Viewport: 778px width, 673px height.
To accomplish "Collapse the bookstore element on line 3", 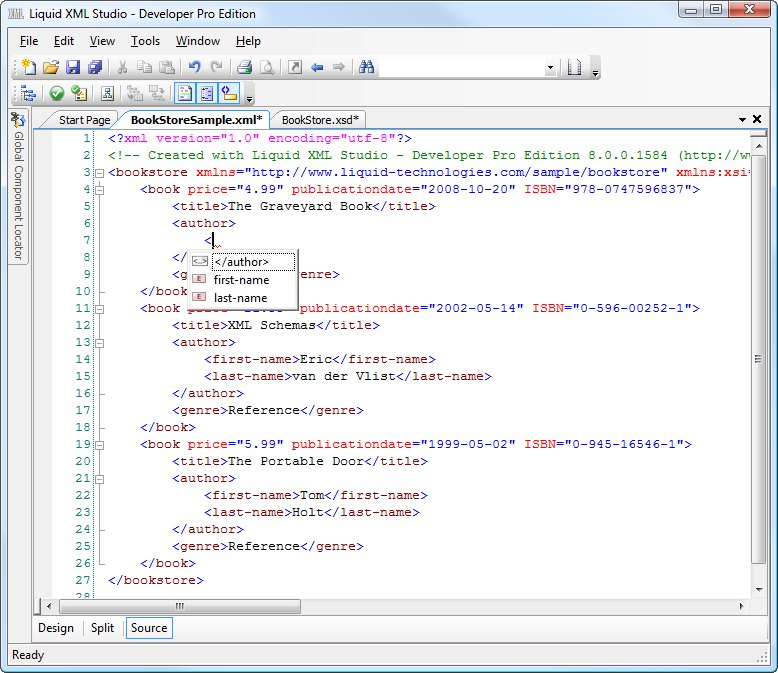I will click(99, 173).
